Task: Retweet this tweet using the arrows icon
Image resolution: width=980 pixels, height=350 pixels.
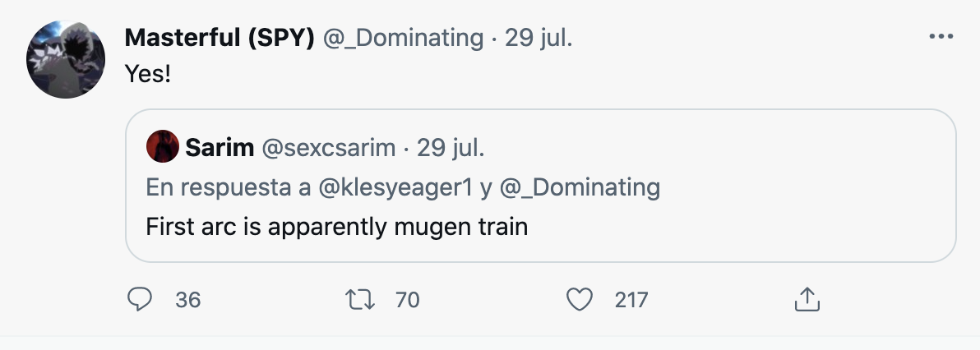Action: tap(360, 301)
